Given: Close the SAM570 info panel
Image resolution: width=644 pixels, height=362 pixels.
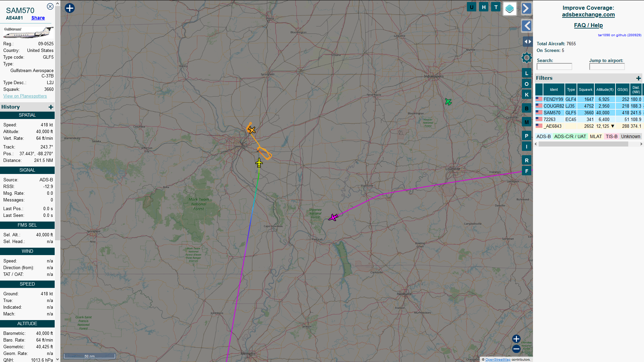Looking at the screenshot, I should tap(50, 6).
